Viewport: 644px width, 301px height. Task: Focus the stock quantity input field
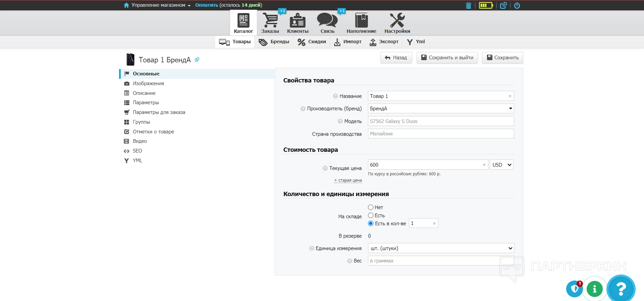point(423,223)
